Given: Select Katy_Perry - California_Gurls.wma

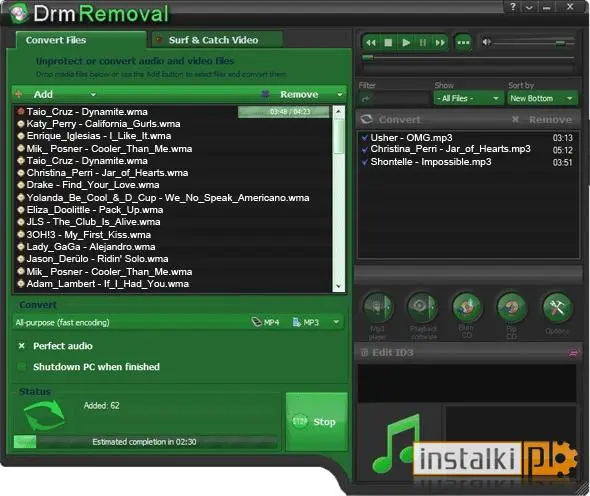Looking at the screenshot, I should pos(103,124).
